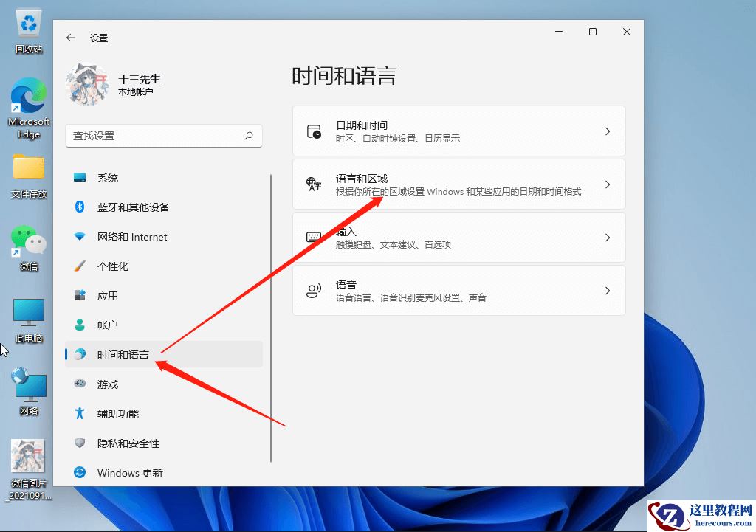Expand the 日期和时间 settings row
This screenshot has width=756, height=532.
pyautogui.click(x=459, y=131)
